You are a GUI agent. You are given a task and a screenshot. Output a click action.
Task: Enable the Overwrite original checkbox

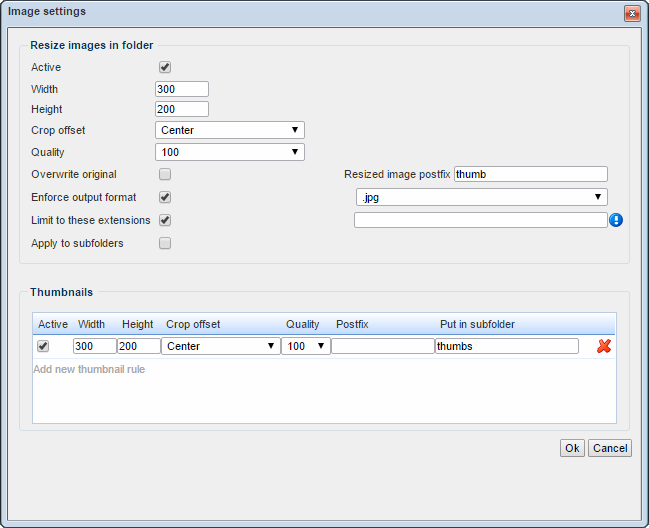pos(165,175)
